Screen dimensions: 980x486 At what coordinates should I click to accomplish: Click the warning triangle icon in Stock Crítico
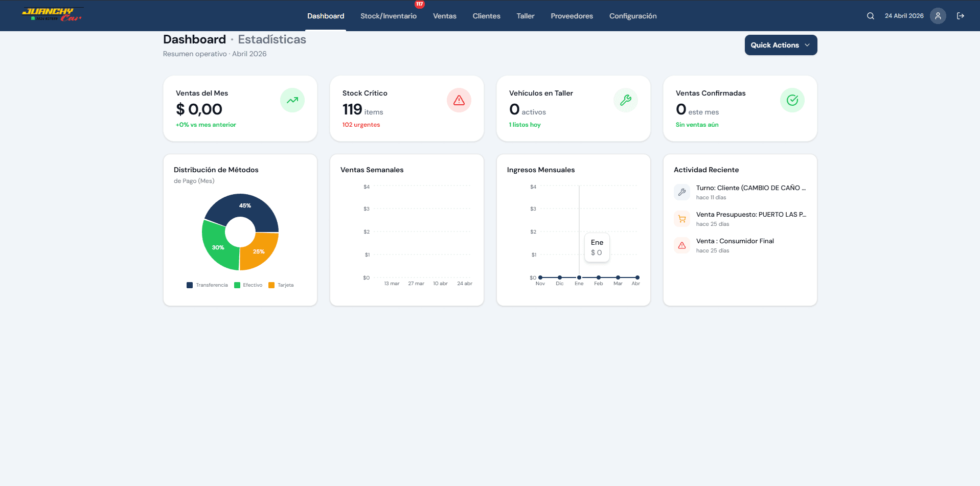pos(459,100)
